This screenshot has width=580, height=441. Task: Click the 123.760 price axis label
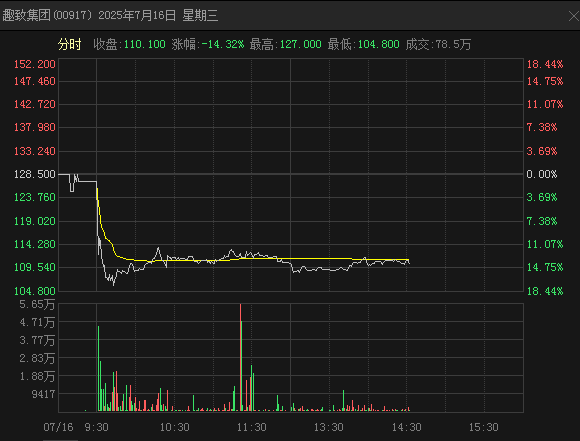(x=35, y=197)
